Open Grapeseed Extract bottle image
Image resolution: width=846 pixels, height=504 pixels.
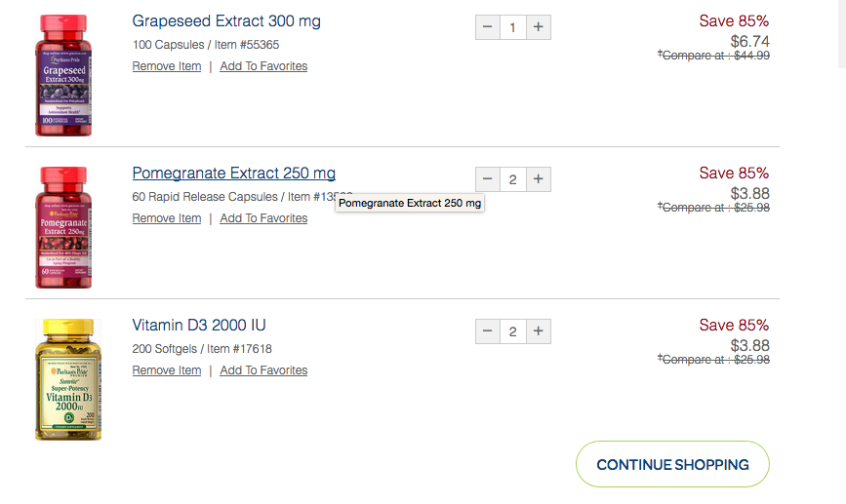(64, 74)
